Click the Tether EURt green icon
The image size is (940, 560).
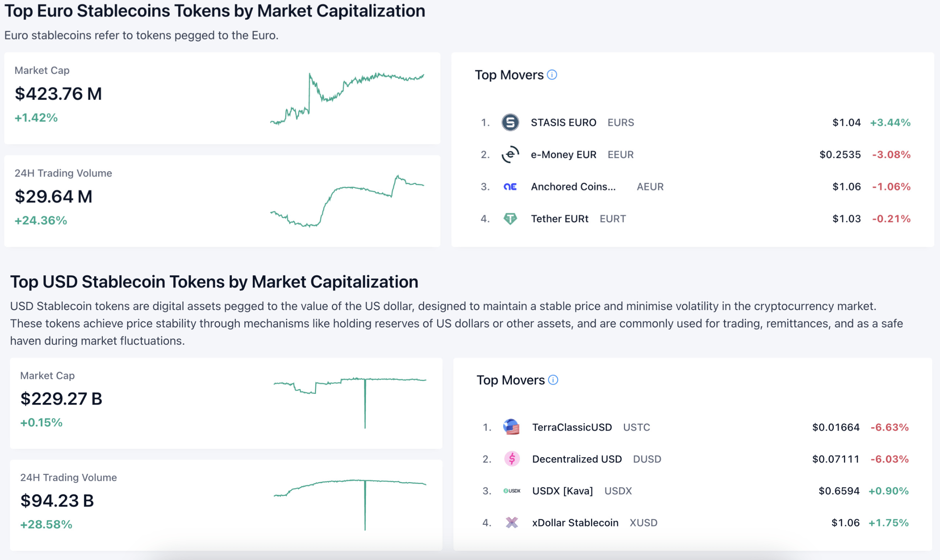tap(510, 219)
